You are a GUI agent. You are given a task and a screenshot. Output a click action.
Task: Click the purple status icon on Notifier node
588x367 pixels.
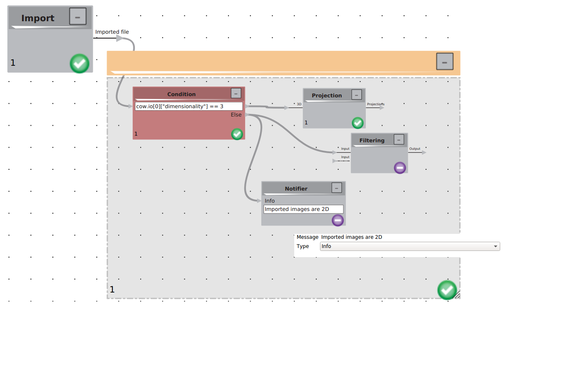tap(338, 220)
